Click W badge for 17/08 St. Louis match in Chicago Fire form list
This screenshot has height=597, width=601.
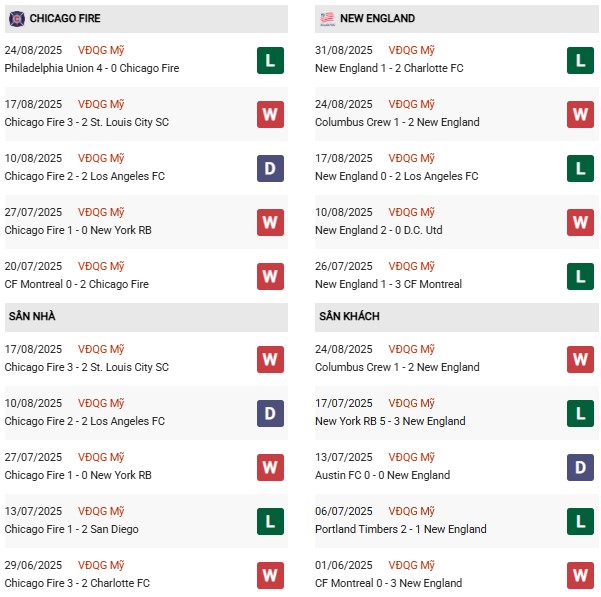pyautogui.click(x=270, y=115)
